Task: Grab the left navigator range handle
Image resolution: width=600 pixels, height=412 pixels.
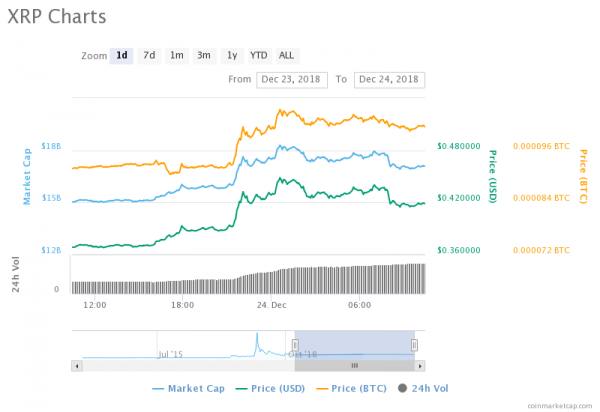Action: pyautogui.click(x=295, y=345)
